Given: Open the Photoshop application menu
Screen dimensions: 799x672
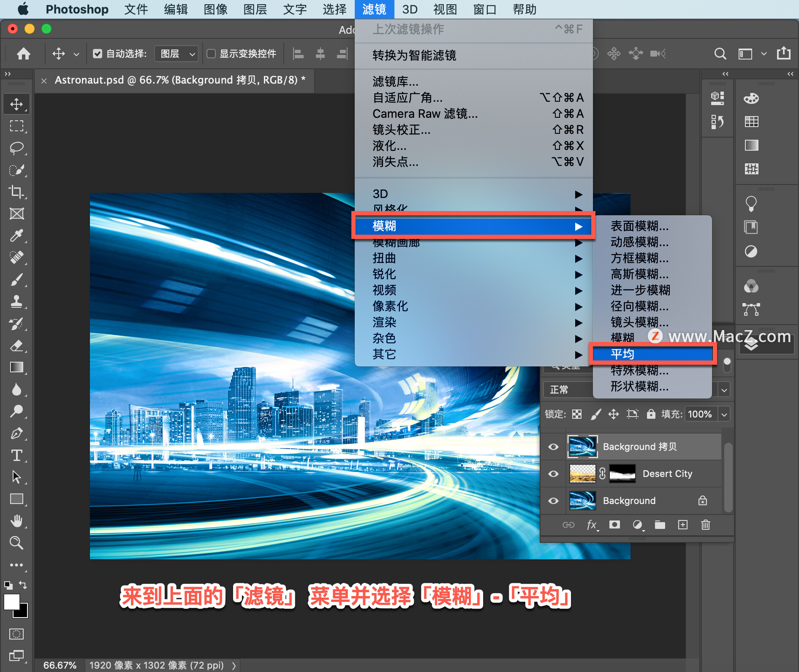Looking at the screenshot, I should (77, 9).
